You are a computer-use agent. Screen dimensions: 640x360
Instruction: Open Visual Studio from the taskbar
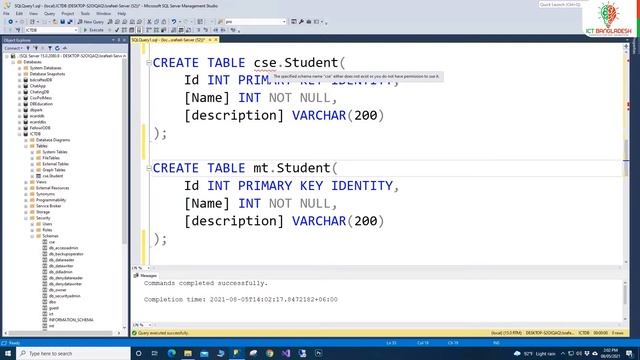click(286, 353)
